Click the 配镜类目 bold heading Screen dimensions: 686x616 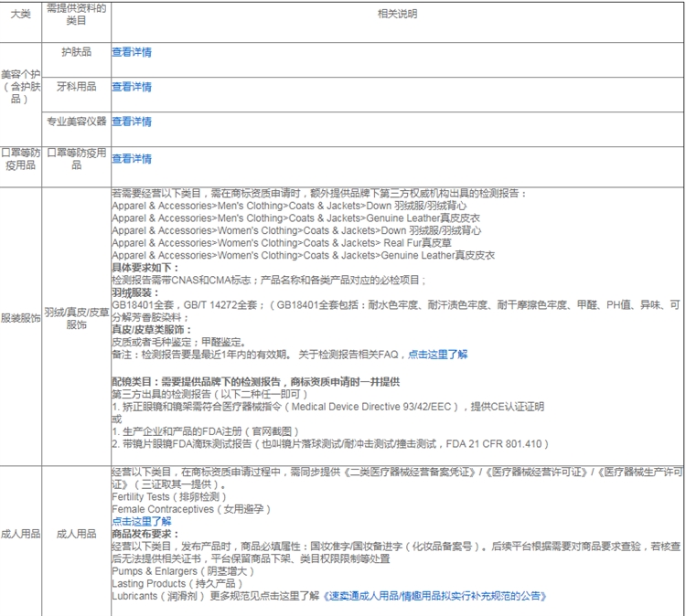255,382
